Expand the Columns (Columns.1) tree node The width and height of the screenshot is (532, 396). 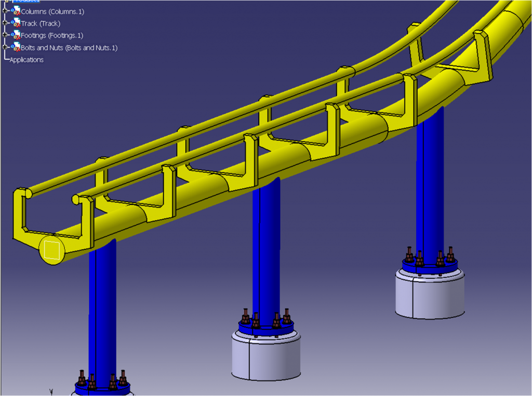[x=5, y=11]
